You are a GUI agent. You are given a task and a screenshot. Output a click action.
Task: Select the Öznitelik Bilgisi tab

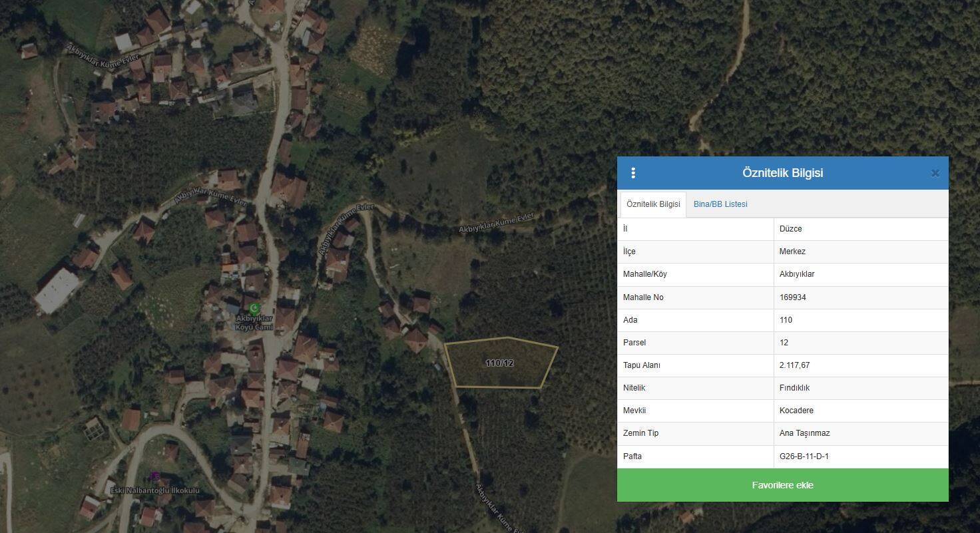[x=652, y=204]
